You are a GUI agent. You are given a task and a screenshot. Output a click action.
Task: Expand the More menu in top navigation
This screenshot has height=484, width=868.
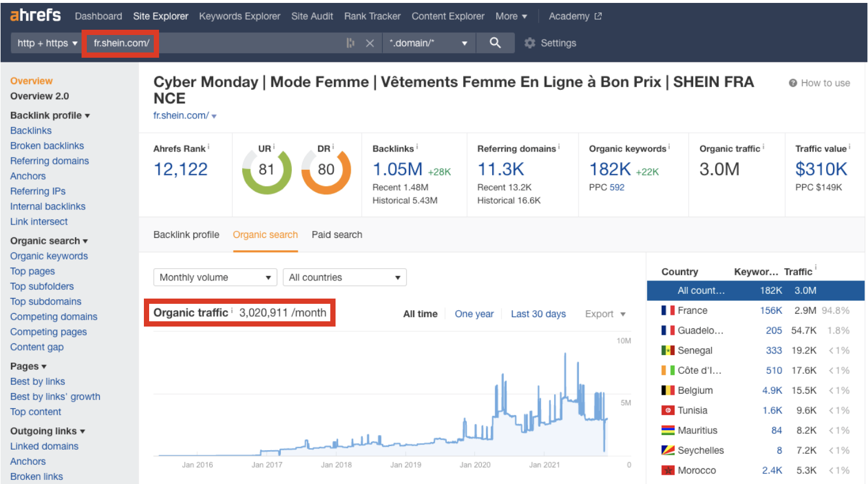[511, 16]
